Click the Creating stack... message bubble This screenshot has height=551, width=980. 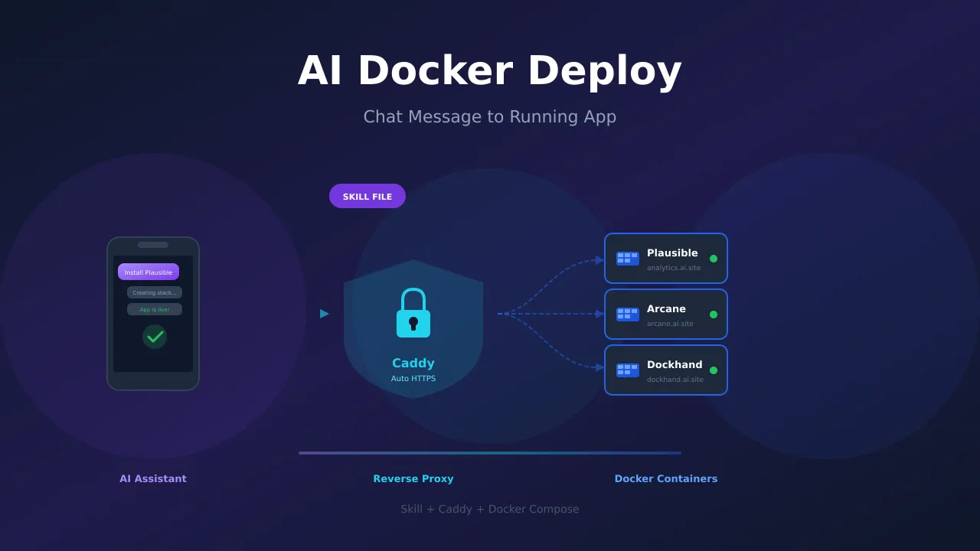point(155,292)
